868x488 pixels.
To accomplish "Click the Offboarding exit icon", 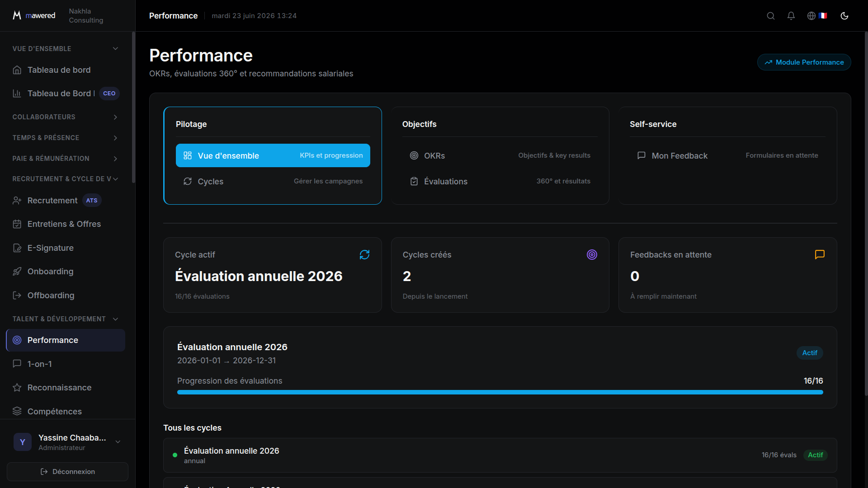I will (x=17, y=296).
